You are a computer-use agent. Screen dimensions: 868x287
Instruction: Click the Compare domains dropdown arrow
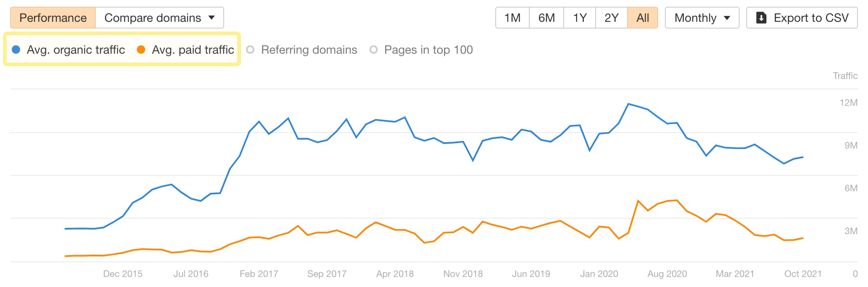click(x=212, y=18)
